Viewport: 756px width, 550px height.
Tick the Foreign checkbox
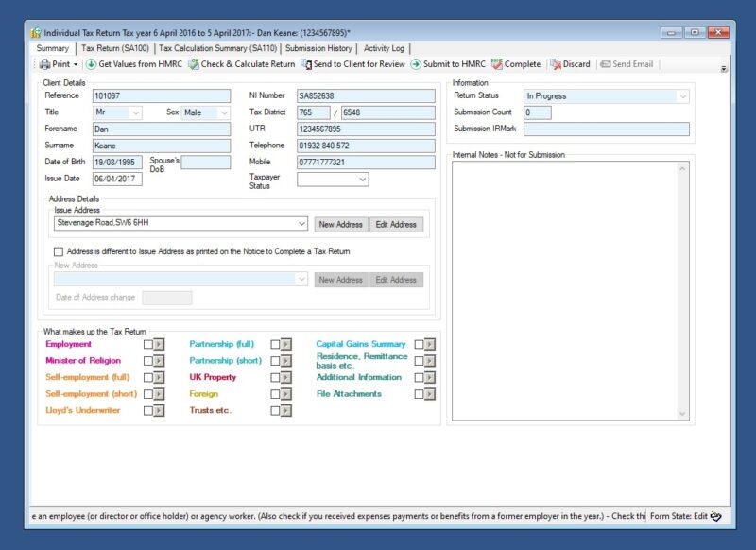[x=275, y=394]
